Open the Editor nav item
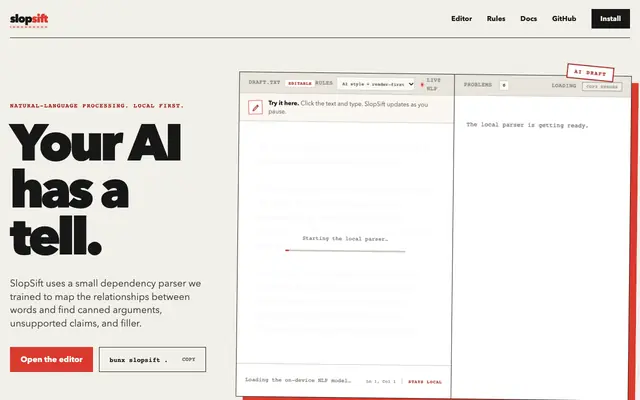 [x=461, y=18]
